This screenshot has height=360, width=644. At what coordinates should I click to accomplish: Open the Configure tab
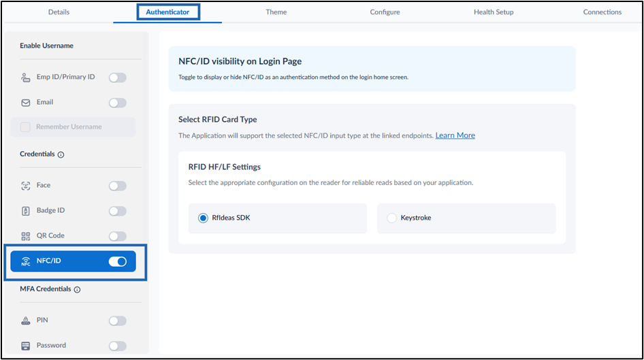(x=385, y=12)
